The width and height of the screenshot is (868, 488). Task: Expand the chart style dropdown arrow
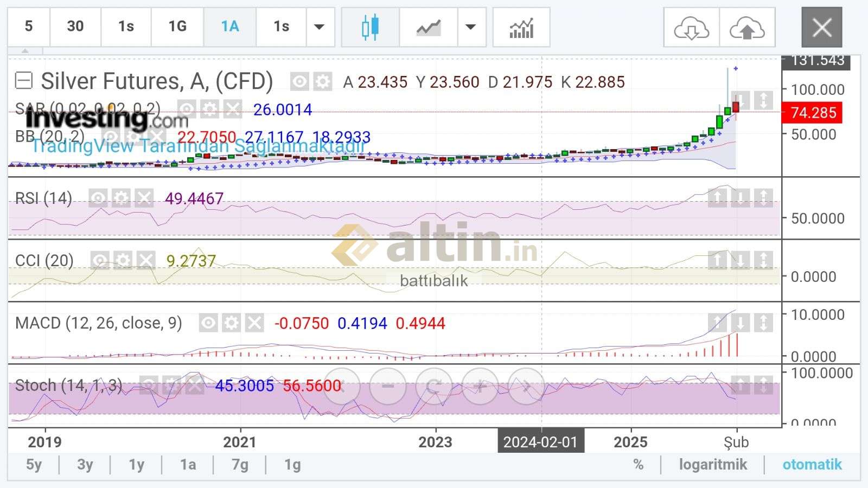tap(471, 27)
